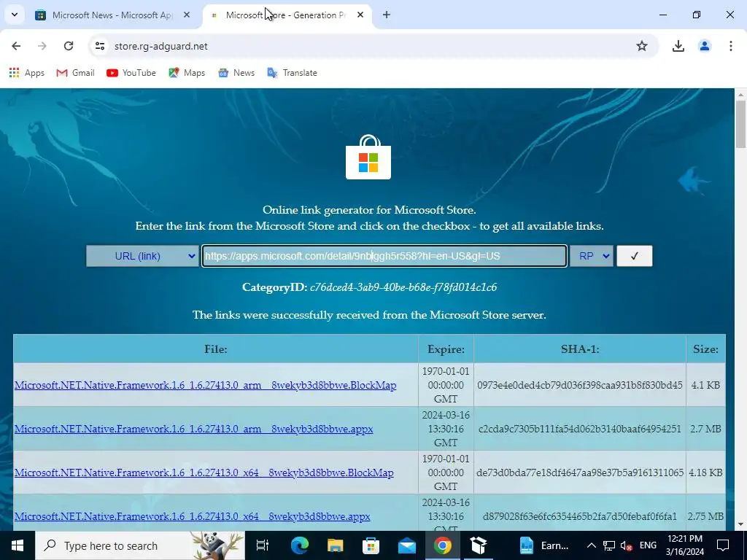Viewport: 747px width, 560px height.
Task: Click the Microsoft Store bag logo
Action: click(368, 157)
